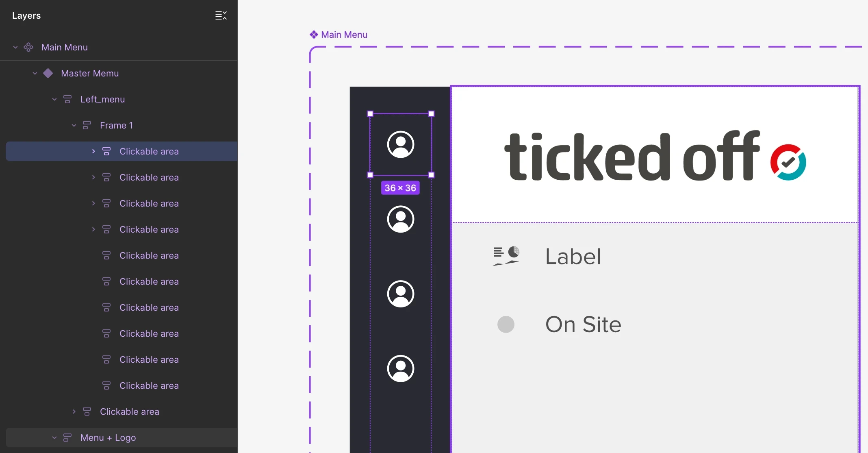Image resolution: width=868 pixels, height=453 pixels.
Task: Click the On Site menu text
Action: 583,325
